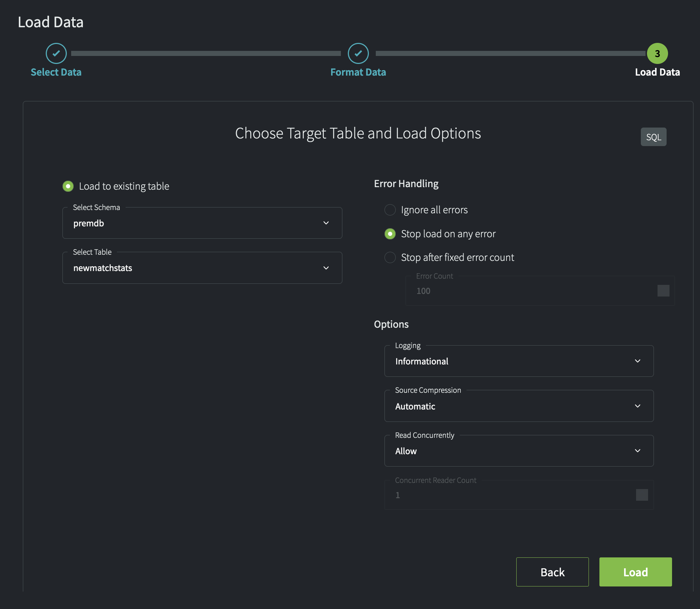Click the Select Data step checkmark icon
This screenshot has width=700, height=609.
[x=56, y=53]
